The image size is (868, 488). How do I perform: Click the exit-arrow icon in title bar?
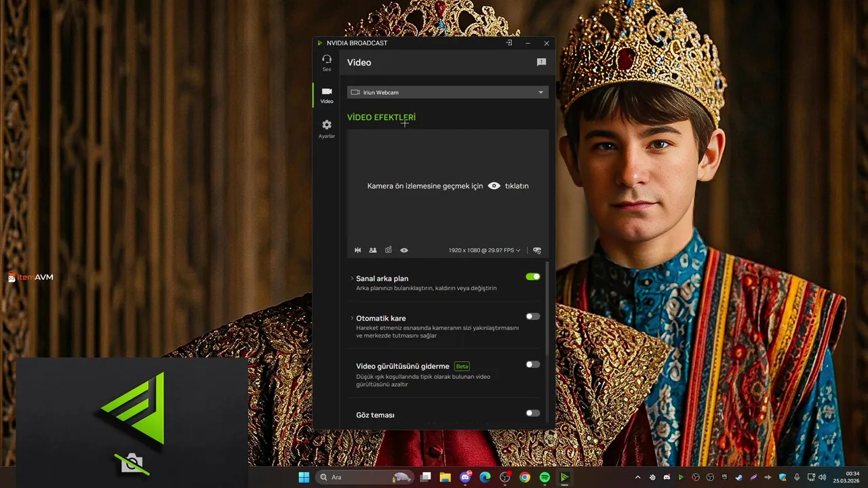pos(509,43)
